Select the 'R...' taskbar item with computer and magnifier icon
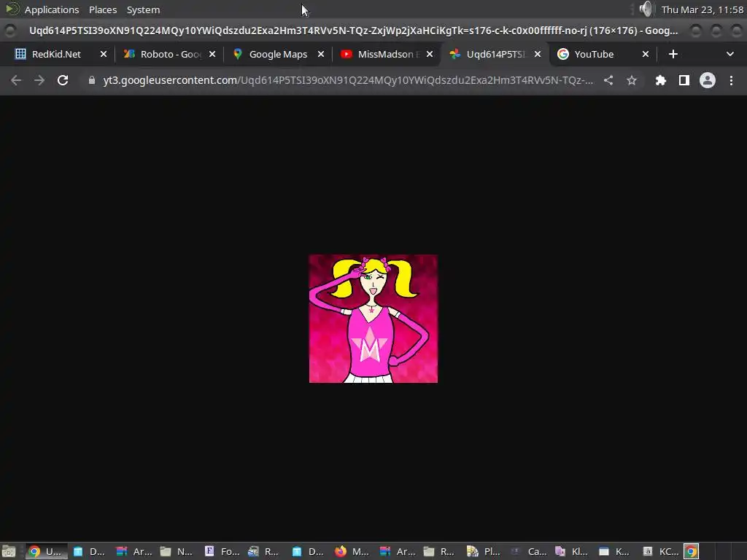747x560 pixels. point(263,551)
